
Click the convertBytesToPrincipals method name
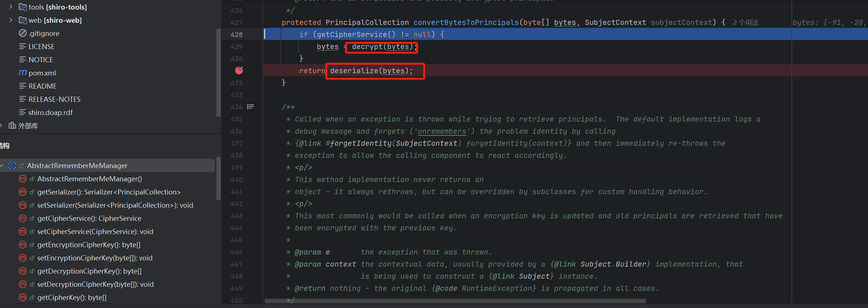coord(466,23)
